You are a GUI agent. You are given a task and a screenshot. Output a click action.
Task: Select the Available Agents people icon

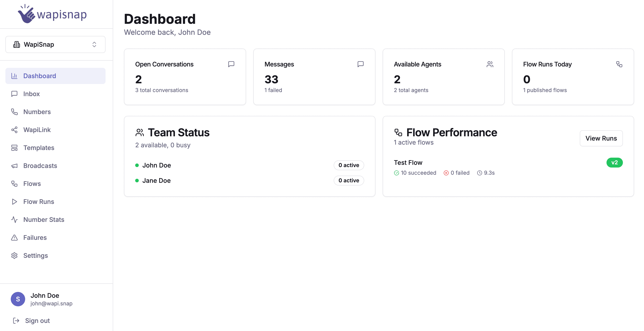[490, 64]
